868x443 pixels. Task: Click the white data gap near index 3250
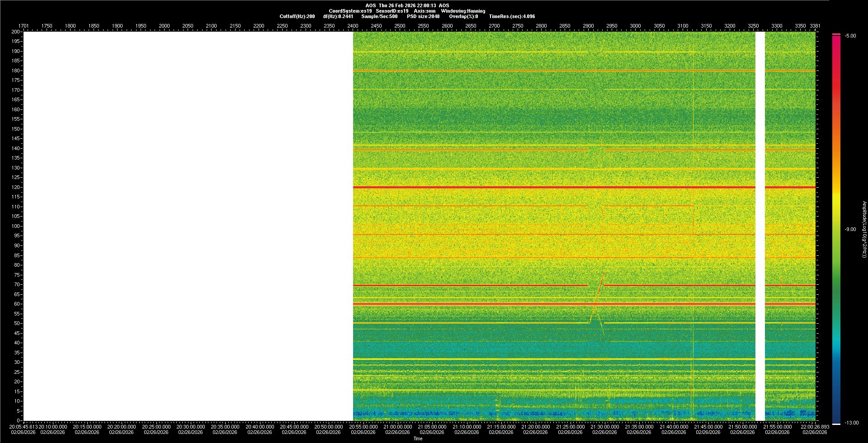point(760,226)
